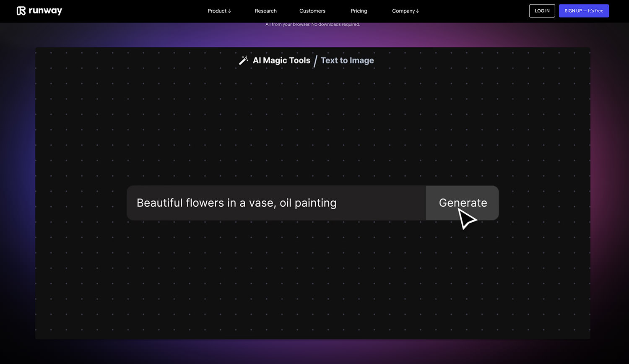Viewport: 629px width, 364px height.
Task: Expand the Company dropdown menu
Action: click(405, 11)
